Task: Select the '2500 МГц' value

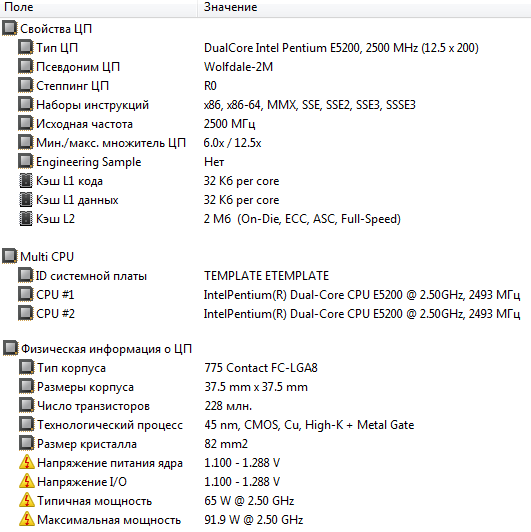Action: coord(229,124)
